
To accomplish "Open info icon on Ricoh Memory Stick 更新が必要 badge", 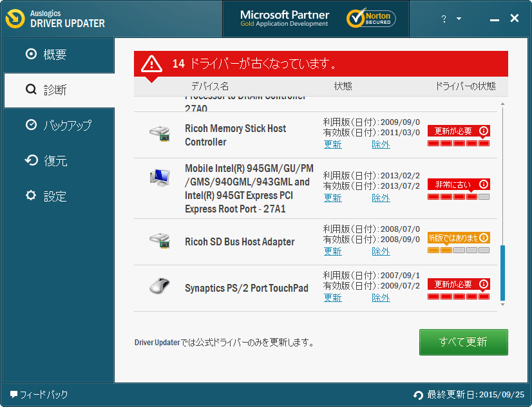I will click(484, 131).
